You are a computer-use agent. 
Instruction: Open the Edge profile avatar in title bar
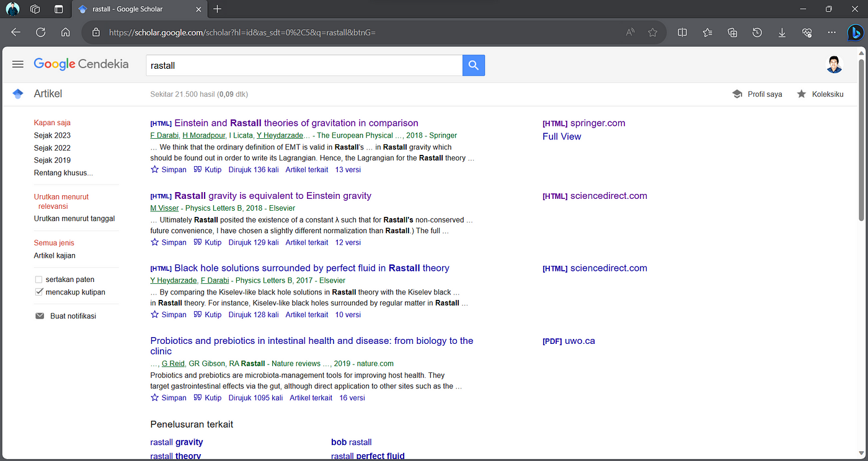point(13,9)
